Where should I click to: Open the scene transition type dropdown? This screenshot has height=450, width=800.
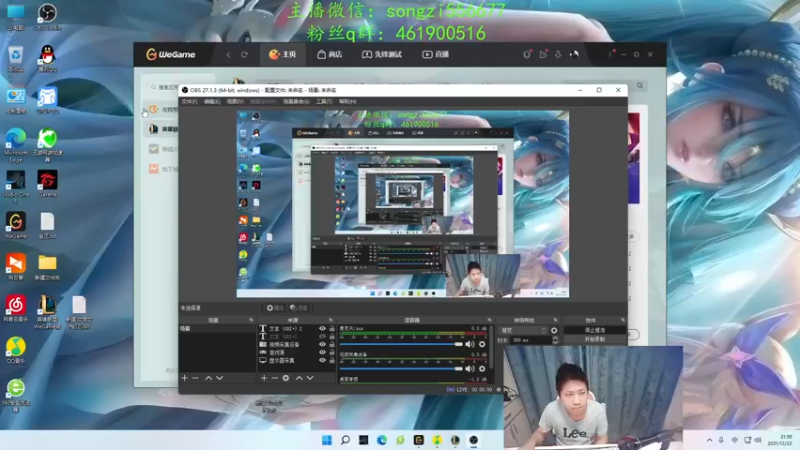(522, 331)
